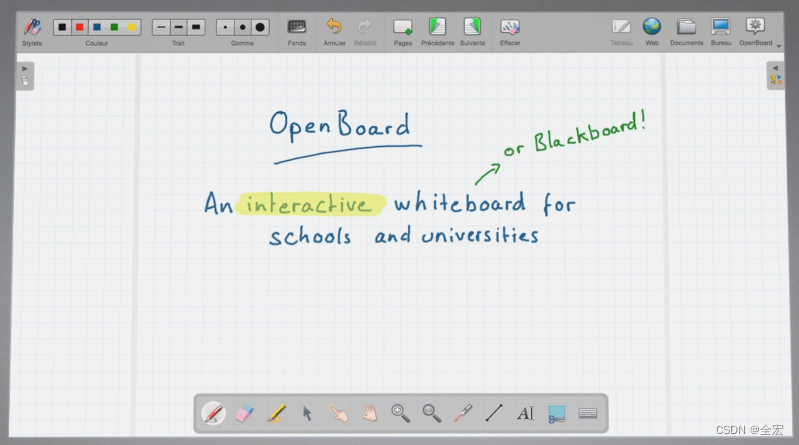Viewport: 799px width, 445px height.
Task: Select the arrow Selector tool
Action: [307, 413]
